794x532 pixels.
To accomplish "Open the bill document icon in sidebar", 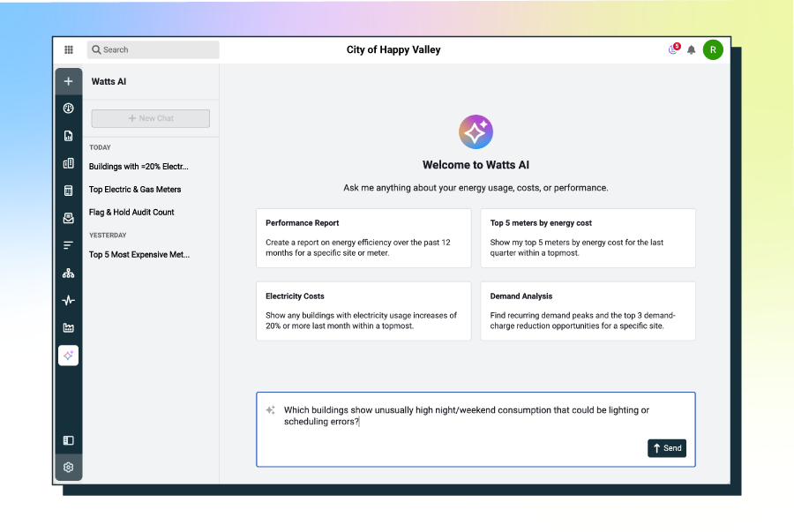I will click(x=68, y=135).
